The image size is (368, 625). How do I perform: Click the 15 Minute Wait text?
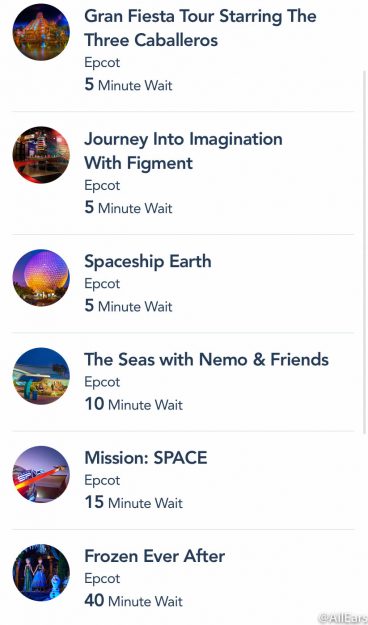tap(134, 503)
